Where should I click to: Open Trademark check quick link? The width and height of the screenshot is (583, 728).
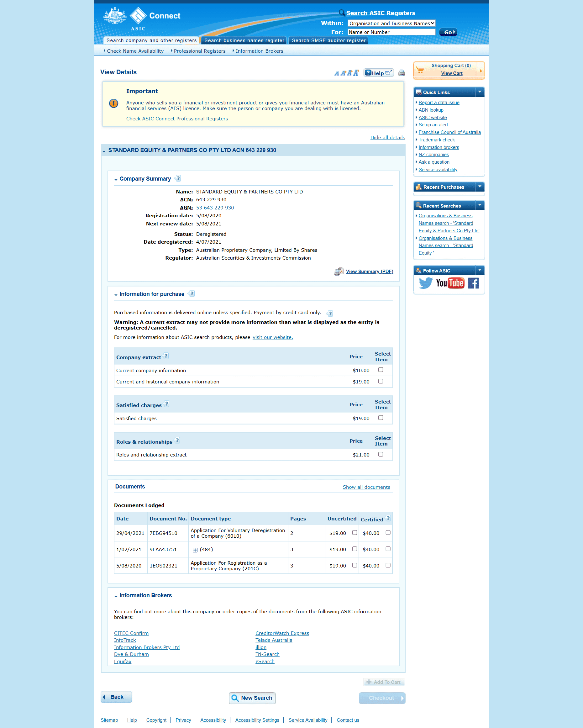click(437, 140)
